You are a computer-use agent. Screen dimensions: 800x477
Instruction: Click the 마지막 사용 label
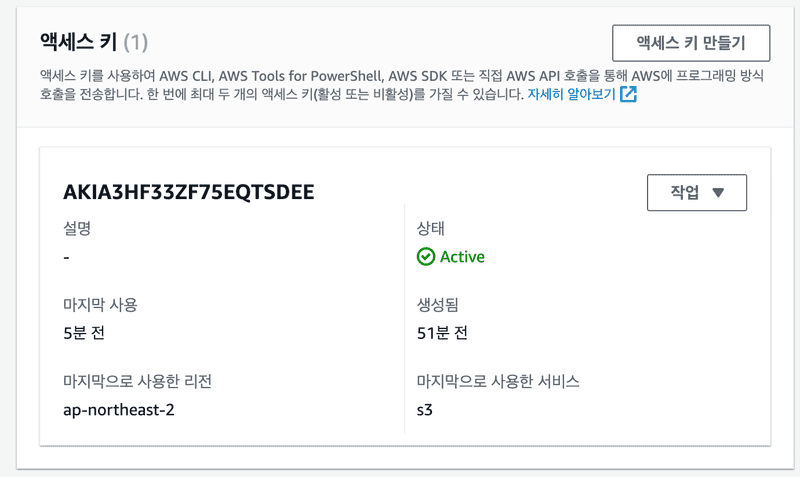click(99, 304)
